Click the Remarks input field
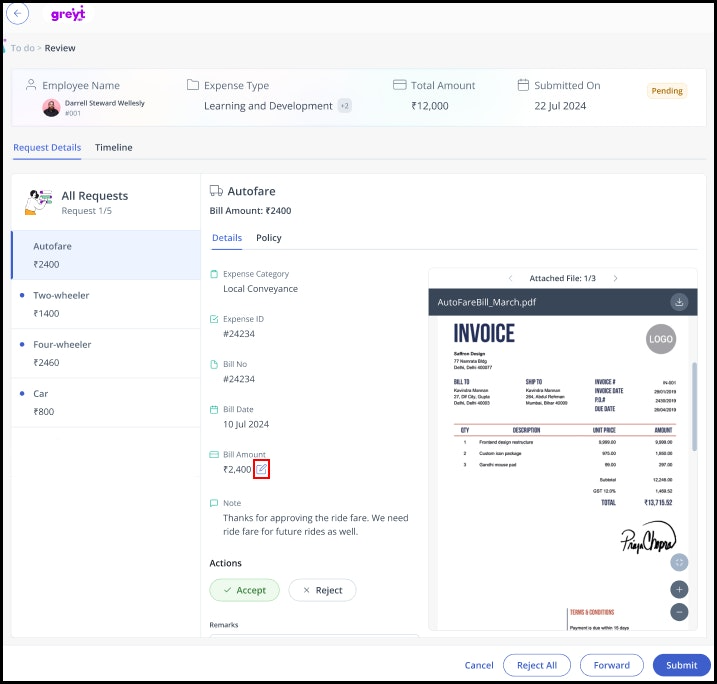 tap(314, 636)
